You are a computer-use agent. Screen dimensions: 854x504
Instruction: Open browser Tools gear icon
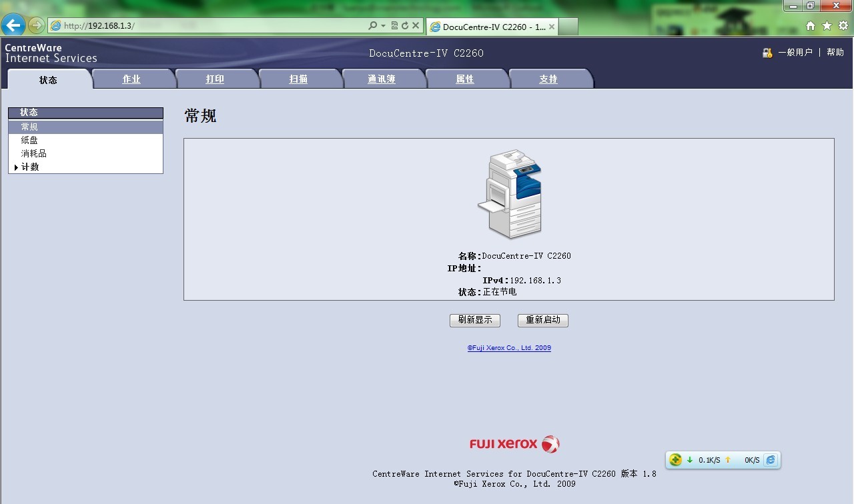pos(843,25)
